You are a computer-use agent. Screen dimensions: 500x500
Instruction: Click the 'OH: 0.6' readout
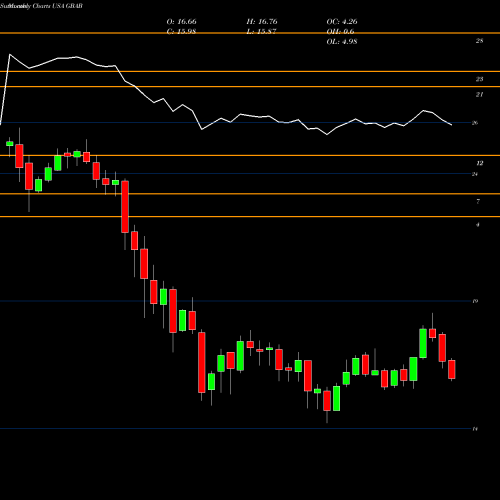click(340, 32)
